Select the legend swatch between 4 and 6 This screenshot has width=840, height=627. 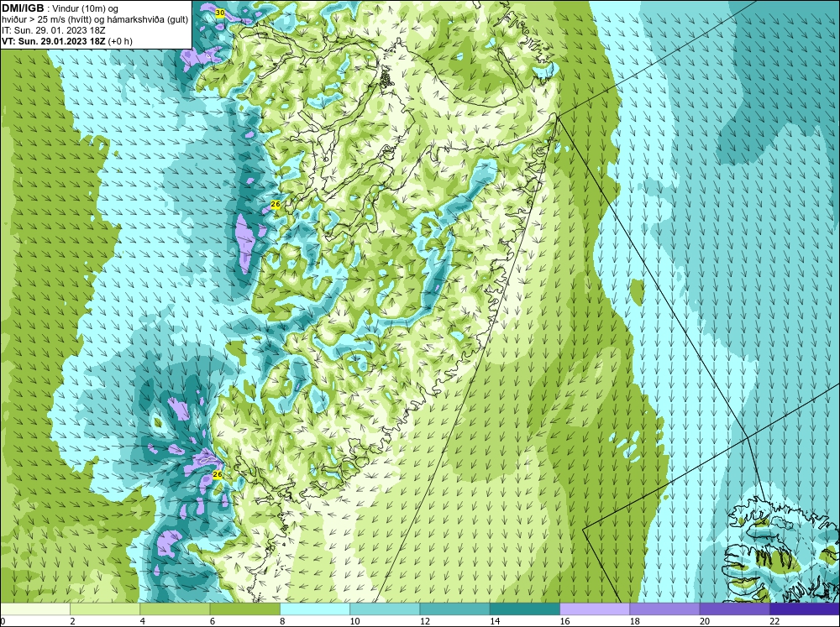pyautogui.click(x=175, y=609)
